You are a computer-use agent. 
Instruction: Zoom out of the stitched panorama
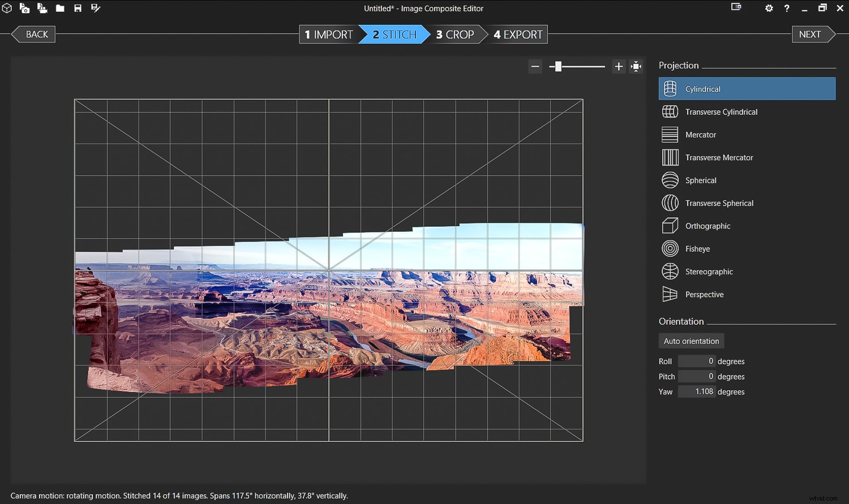click(x=535, y=66)
